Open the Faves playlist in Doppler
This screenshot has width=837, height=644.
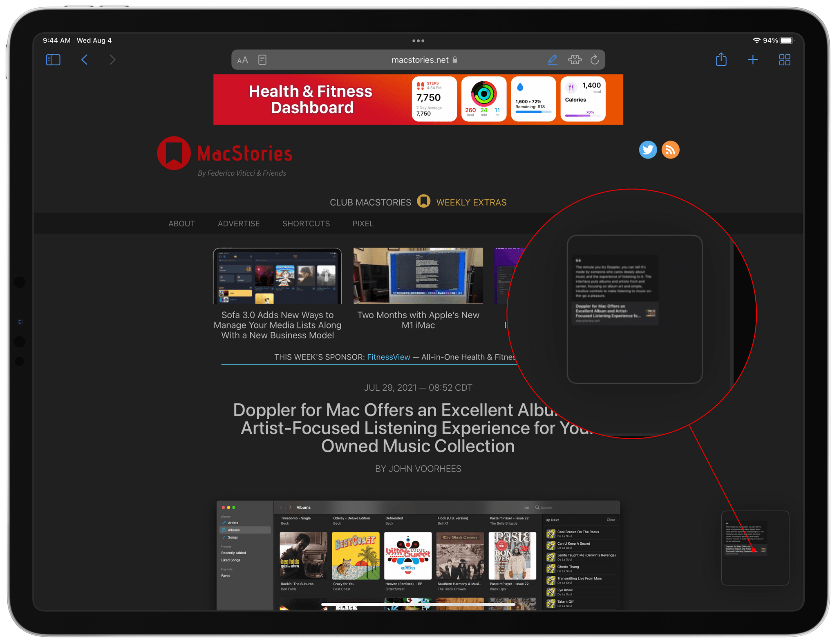click(x=226, y=576)
